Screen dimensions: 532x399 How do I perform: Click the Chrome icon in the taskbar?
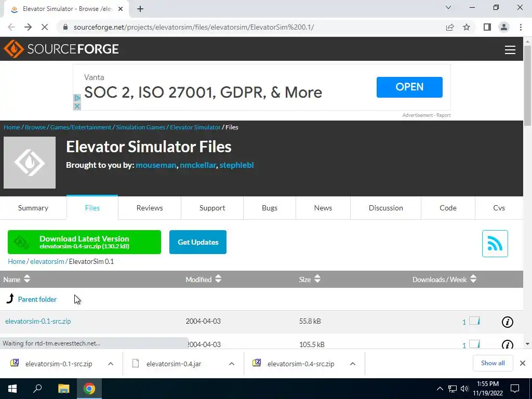click(89, 389)
